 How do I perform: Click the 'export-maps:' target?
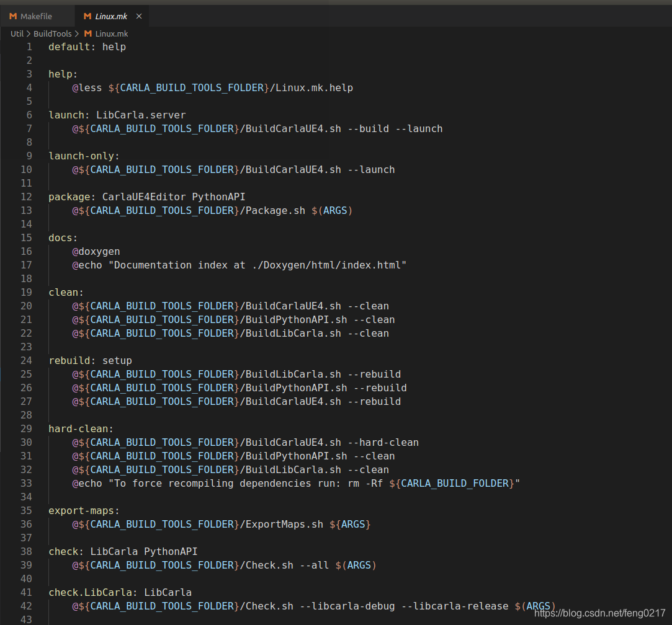(84, 511)
